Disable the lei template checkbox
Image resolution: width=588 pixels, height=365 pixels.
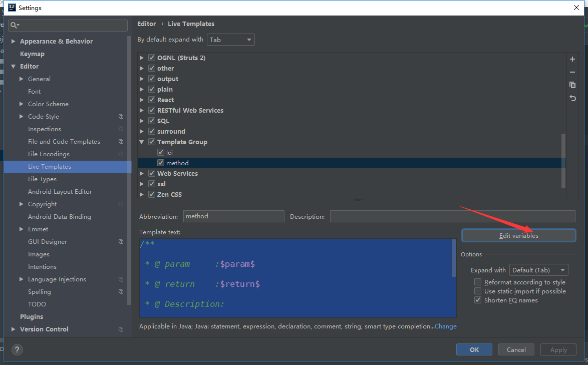(x=161, y=152)
